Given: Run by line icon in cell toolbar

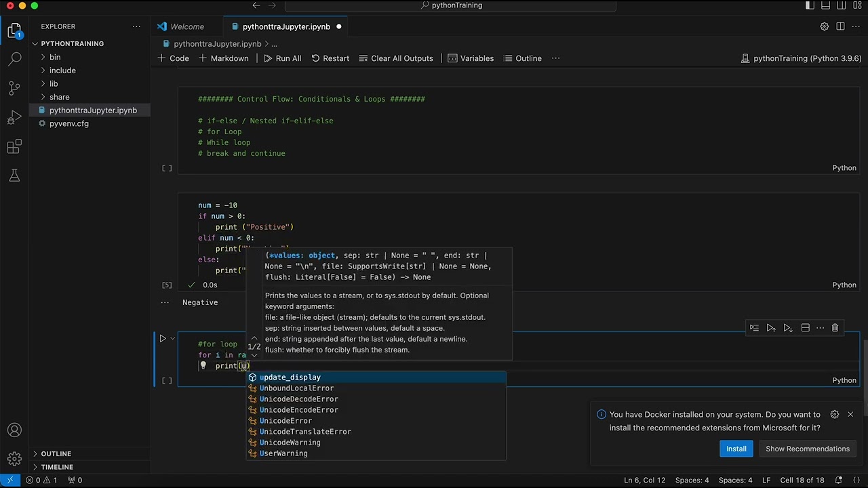Looking at the screenshot, I should (x=754, y=328).
